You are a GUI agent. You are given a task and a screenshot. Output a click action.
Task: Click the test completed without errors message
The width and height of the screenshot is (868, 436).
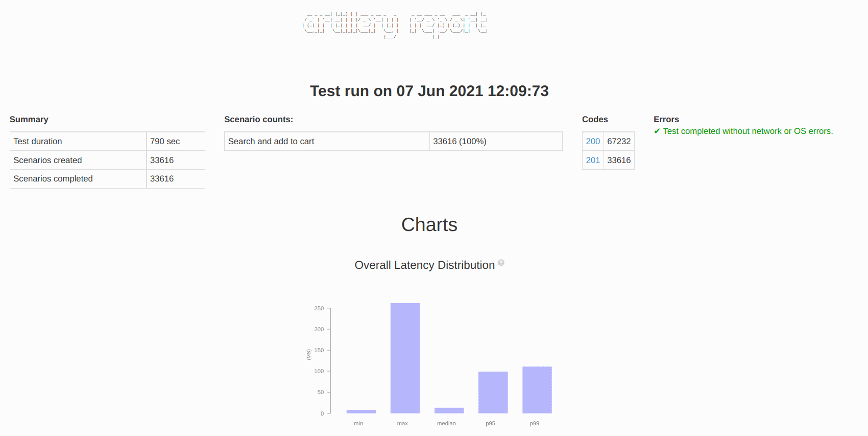tap(748, 131)
